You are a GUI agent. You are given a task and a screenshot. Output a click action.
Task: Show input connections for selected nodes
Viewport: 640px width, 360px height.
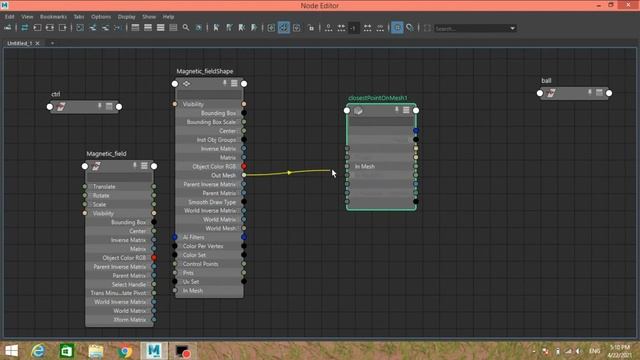[x=37, y=28]
